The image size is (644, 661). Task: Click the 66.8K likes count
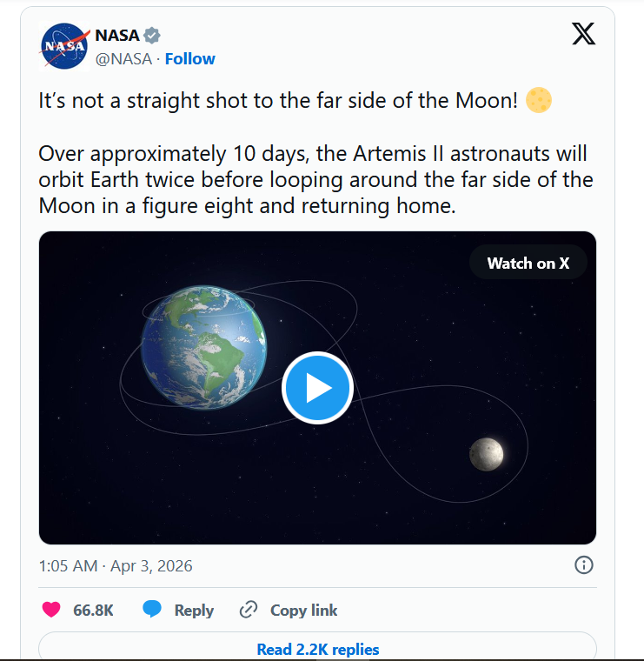point(93,611)
